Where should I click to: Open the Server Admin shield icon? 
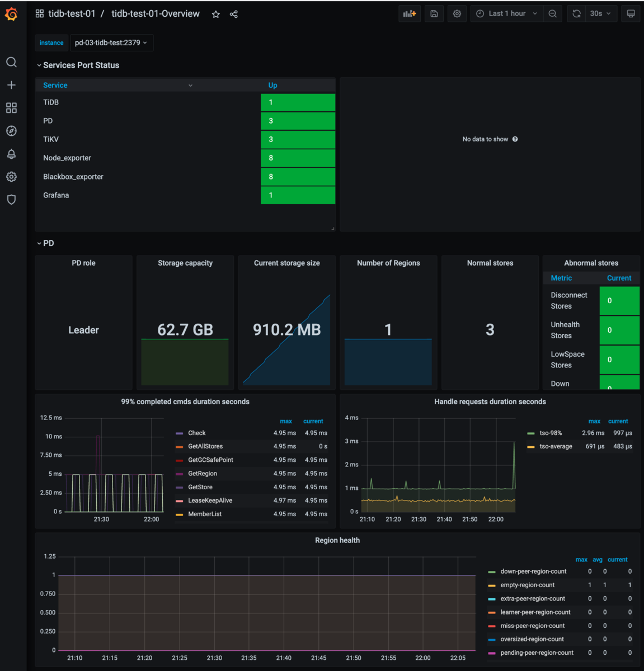tap(11, 200)
